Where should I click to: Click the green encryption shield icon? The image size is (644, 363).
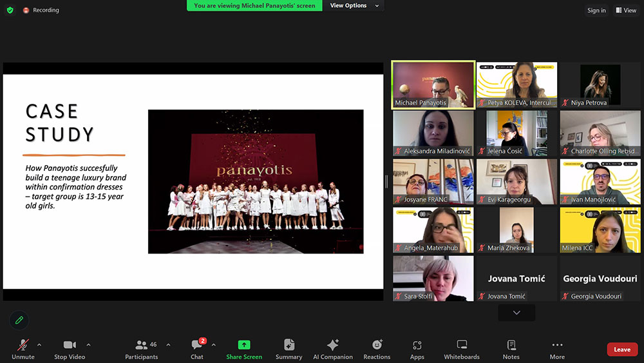pyautogui.click(x=10, y=10)
